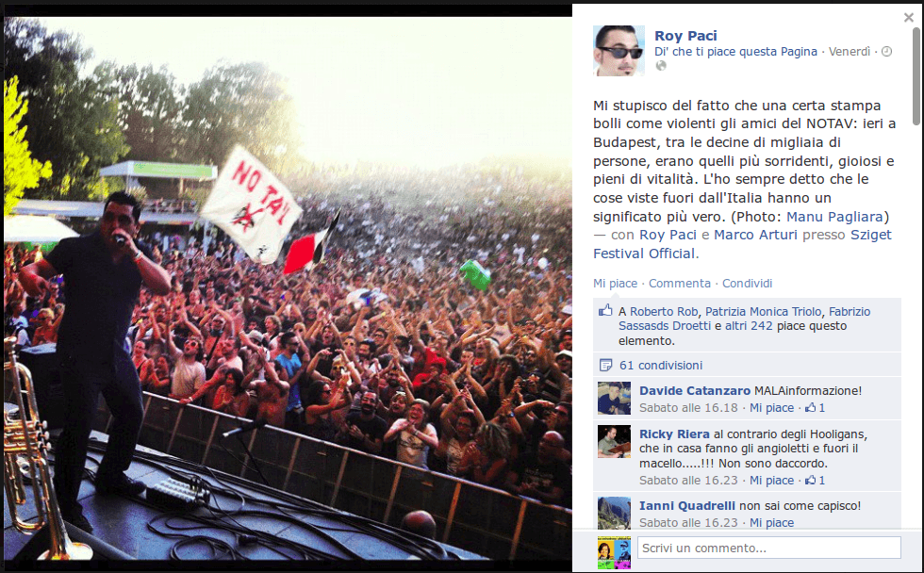Click the clock timestamp icon next to Venerdì
Viewport: 924px width, 573px height.
coord(886,51)
